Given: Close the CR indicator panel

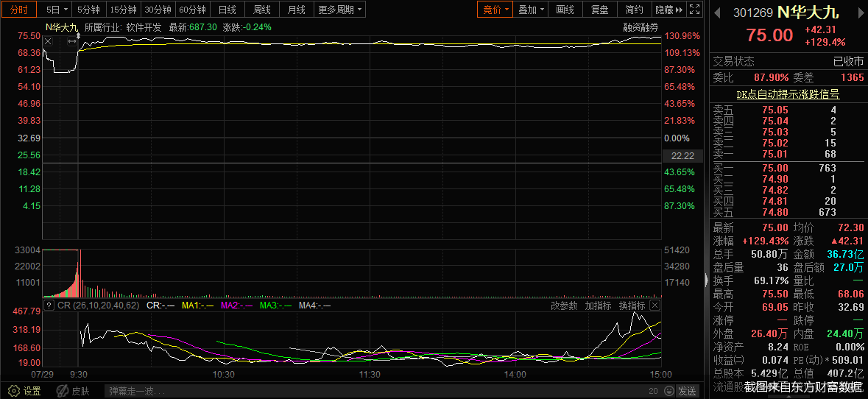Looking at the screenshot, I should (654, 306).
